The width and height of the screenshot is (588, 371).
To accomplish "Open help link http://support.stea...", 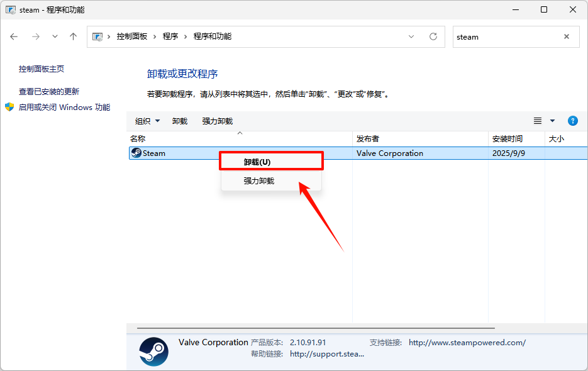I will pyautogui.click(x=327, y=354).
